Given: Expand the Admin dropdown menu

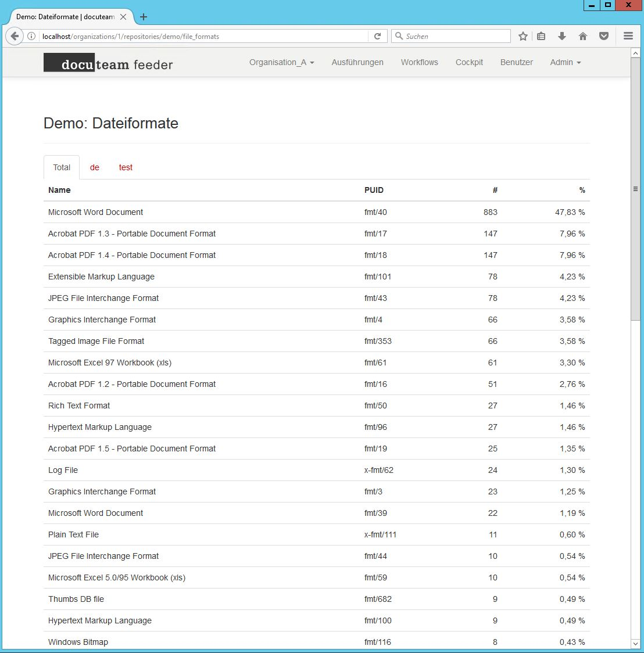Looking at the screenshot, I should (x=565, y=62).
